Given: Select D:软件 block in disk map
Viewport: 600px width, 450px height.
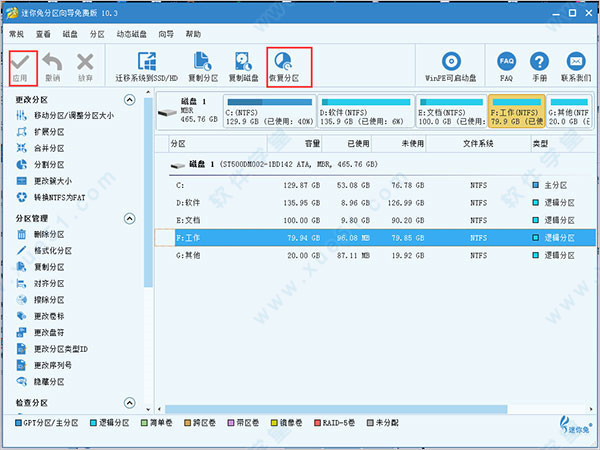Looking at the screenshot, I should [x=366, y=111].
